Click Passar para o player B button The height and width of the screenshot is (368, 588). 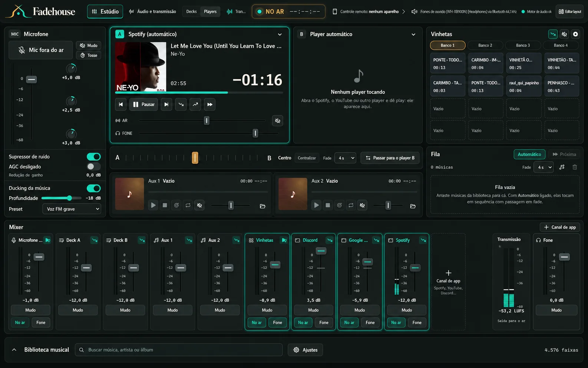point(390,158)
